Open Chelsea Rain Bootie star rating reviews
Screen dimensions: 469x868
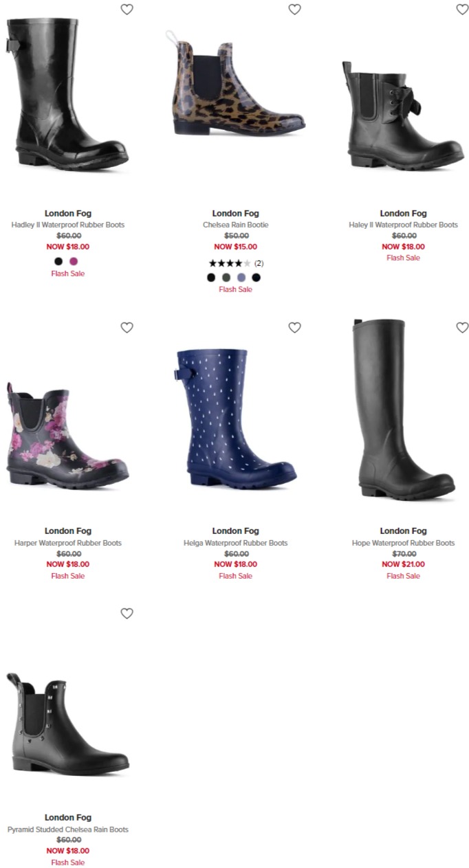pos(236,263)
